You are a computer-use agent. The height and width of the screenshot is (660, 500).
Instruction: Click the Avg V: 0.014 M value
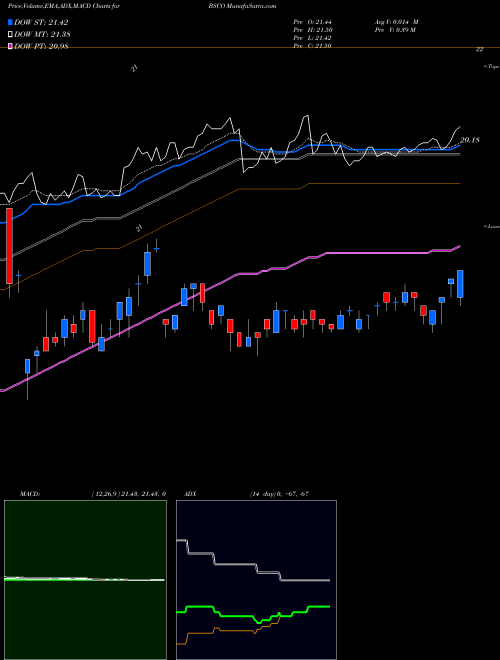(396, 22)
